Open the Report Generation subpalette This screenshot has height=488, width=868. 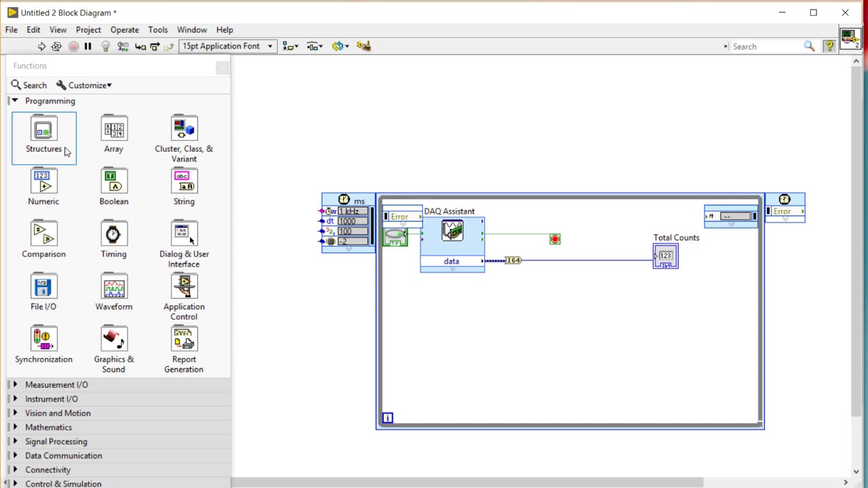[x=184, y=350]
